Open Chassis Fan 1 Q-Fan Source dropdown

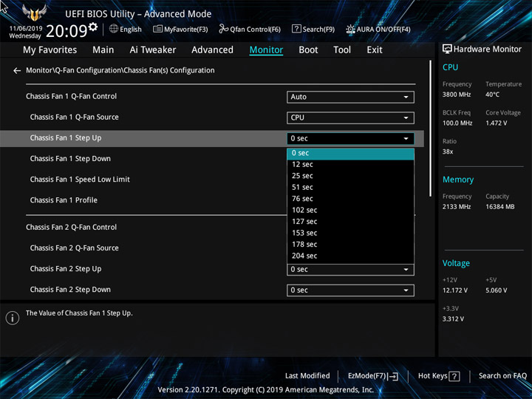[350, 117]
